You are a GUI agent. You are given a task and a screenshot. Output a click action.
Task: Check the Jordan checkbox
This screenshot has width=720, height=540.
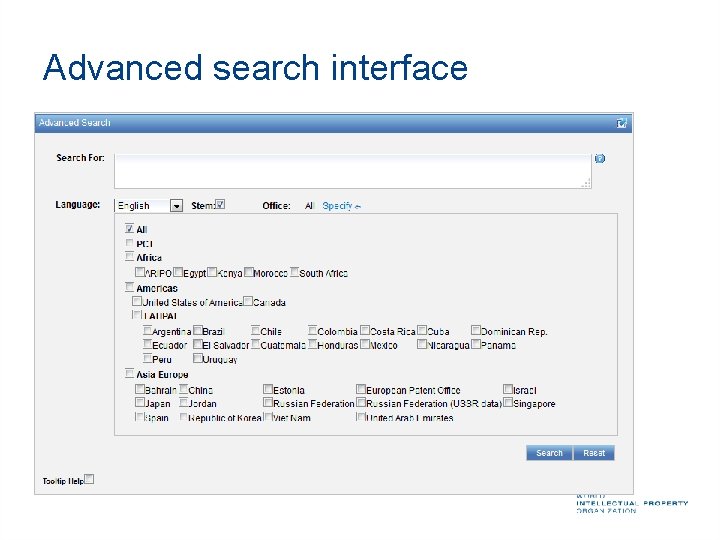click(x=184, y=402)
